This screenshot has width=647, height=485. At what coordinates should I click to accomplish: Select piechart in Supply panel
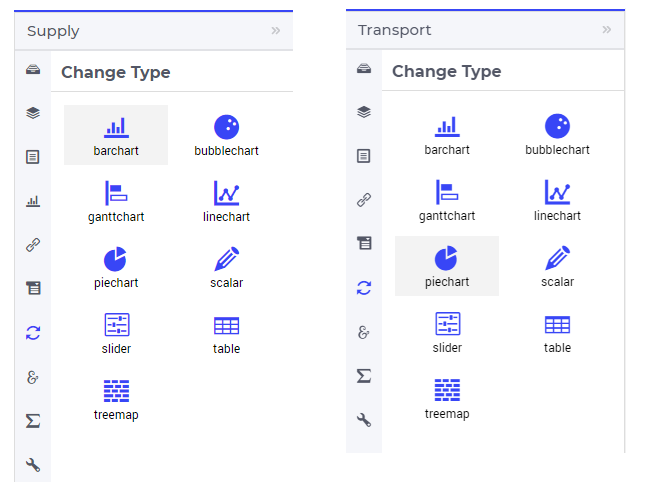coord(116,267)
